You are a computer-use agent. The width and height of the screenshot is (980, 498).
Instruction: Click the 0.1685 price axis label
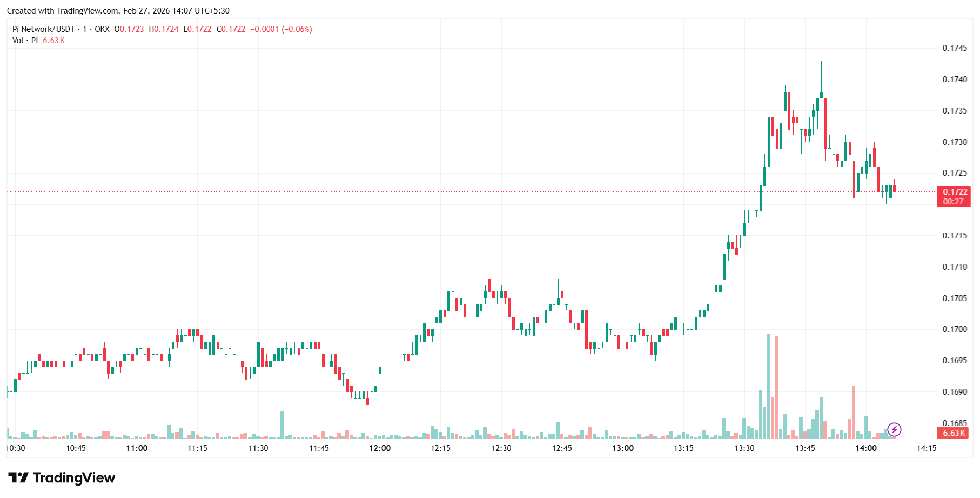click(955, 423)
